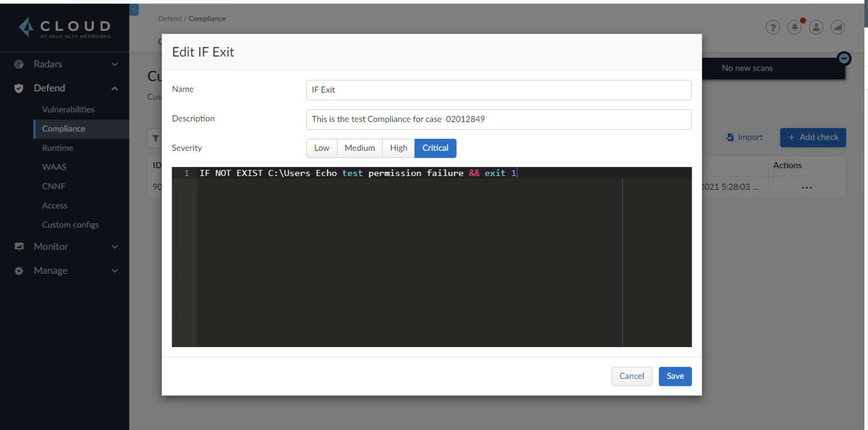The height and width of the screenshot is (430, 868).
Task: Expand the Monitor section
Action: pos(114,246)
